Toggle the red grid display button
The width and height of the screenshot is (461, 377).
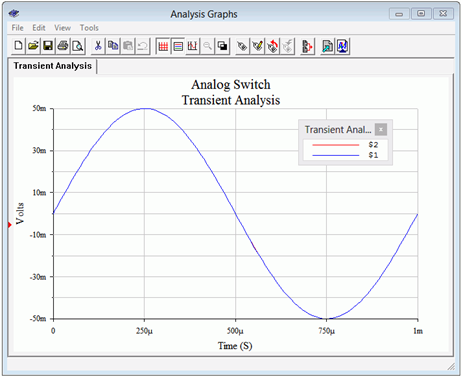click(x=163, y=46)
